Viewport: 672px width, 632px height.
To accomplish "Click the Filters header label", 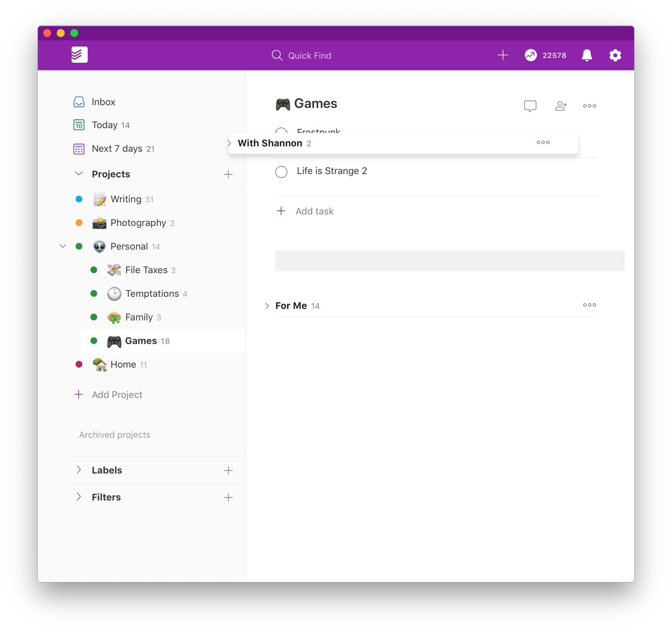I will tap(106, 497).
